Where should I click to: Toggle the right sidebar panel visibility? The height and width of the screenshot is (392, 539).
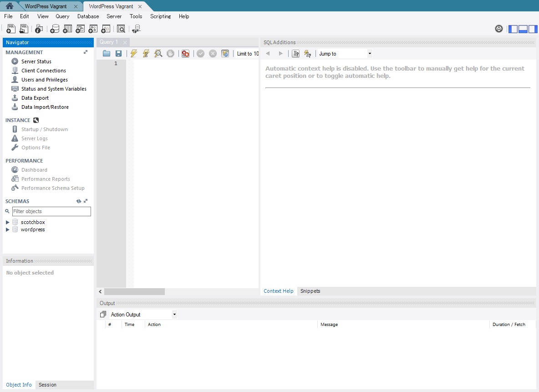pyautogui.click(x=533, y=29)
